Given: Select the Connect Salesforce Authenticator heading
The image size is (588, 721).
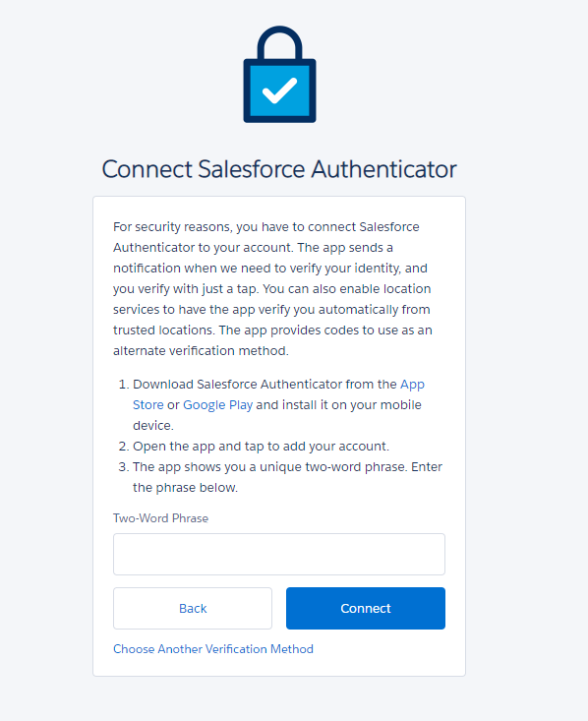Looking at the screenshot, I should pos(279,169).
